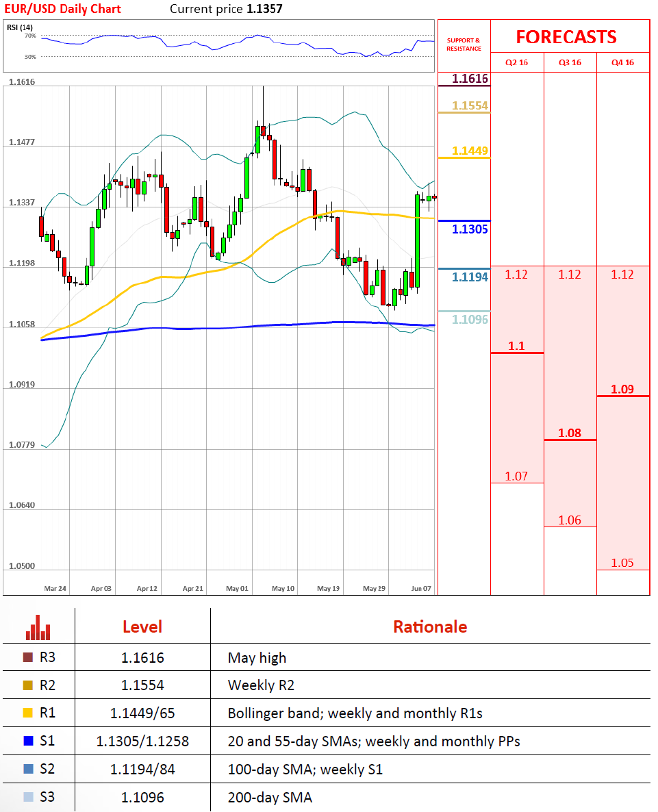Click the red bar chart icon
The height and width of the screenshot is (812, 658).
(x=38, y=627)
